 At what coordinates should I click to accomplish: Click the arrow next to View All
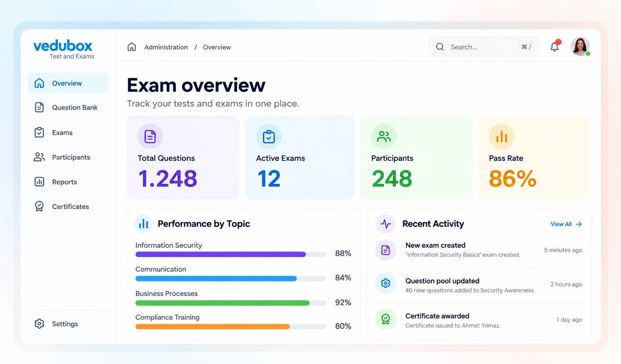tap(579, 224)
